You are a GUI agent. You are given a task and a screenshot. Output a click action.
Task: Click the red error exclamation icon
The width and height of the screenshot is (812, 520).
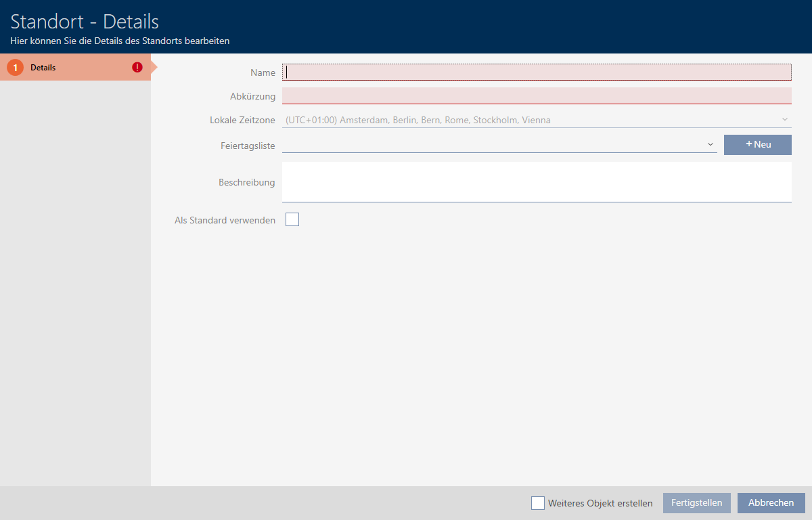click(x=137, y=67)
